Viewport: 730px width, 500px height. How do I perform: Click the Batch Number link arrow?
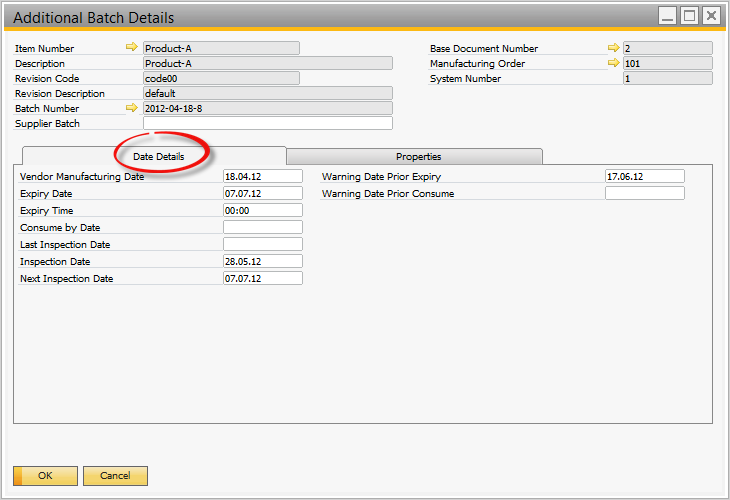point(131,108)
